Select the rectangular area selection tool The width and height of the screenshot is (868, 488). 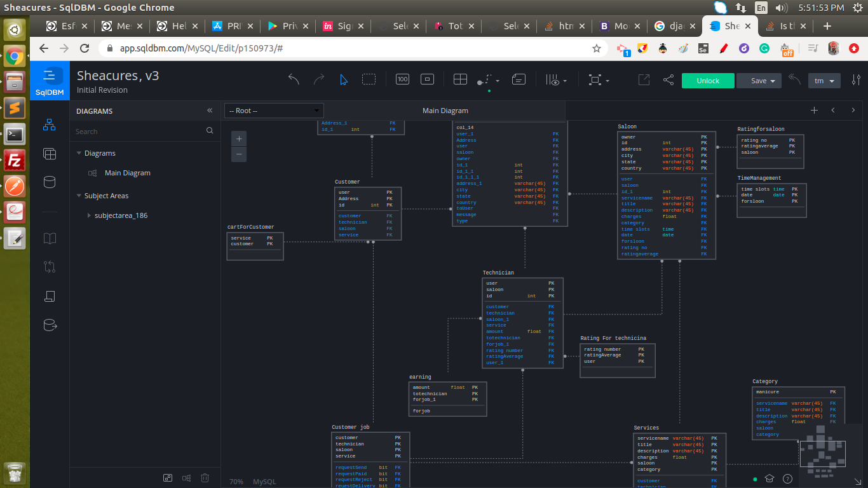click(x=369, y=79)
